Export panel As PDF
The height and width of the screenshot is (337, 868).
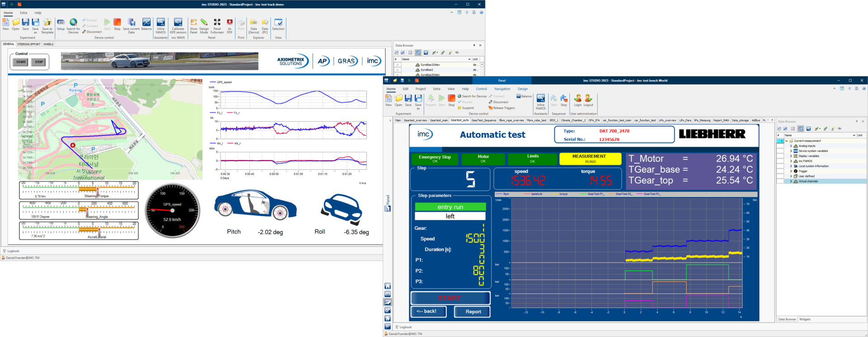(230, 23)
